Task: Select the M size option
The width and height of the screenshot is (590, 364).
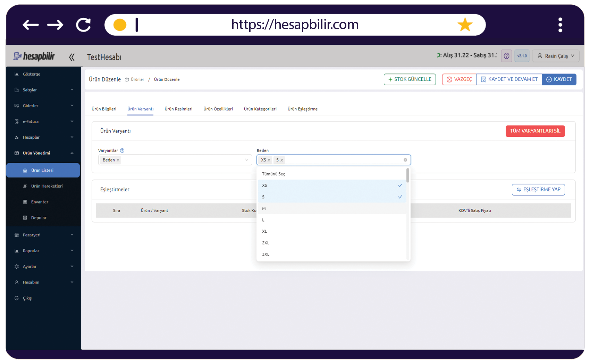Action: click(332, 208)
